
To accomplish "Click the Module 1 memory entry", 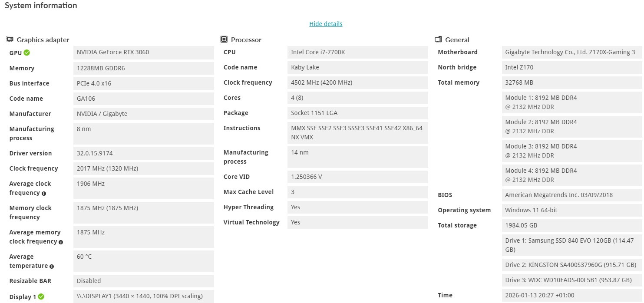I will coord(541,102).
